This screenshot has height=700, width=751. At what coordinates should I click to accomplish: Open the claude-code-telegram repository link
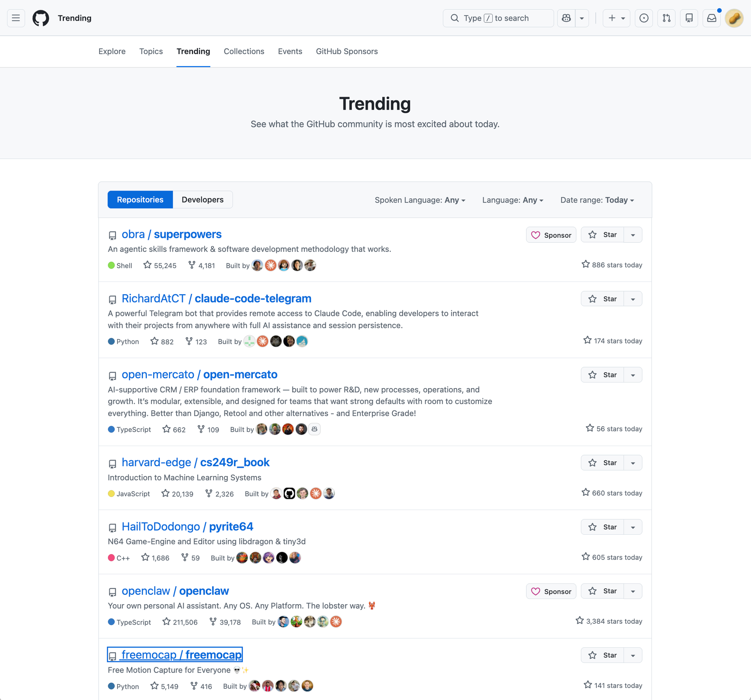(x=253, y=299)
